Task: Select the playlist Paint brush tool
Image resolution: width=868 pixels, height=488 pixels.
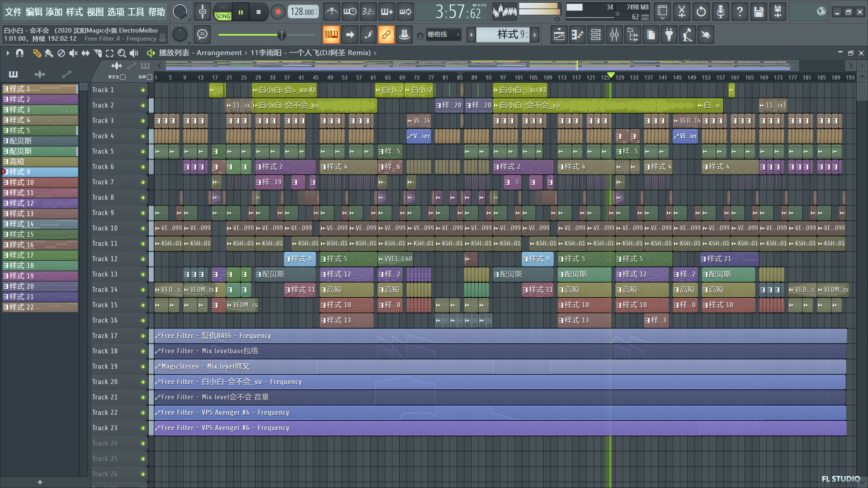Action: pyautogui.click(x=49, y=53)
